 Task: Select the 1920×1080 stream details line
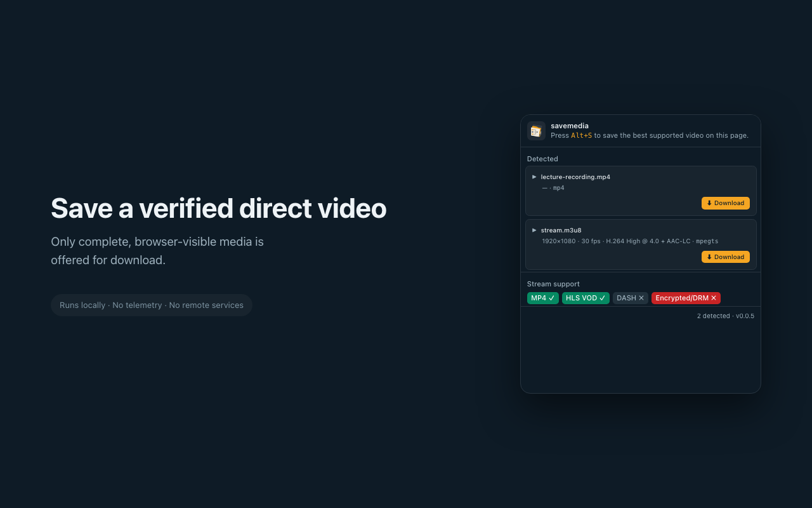(x=630, y=241)
